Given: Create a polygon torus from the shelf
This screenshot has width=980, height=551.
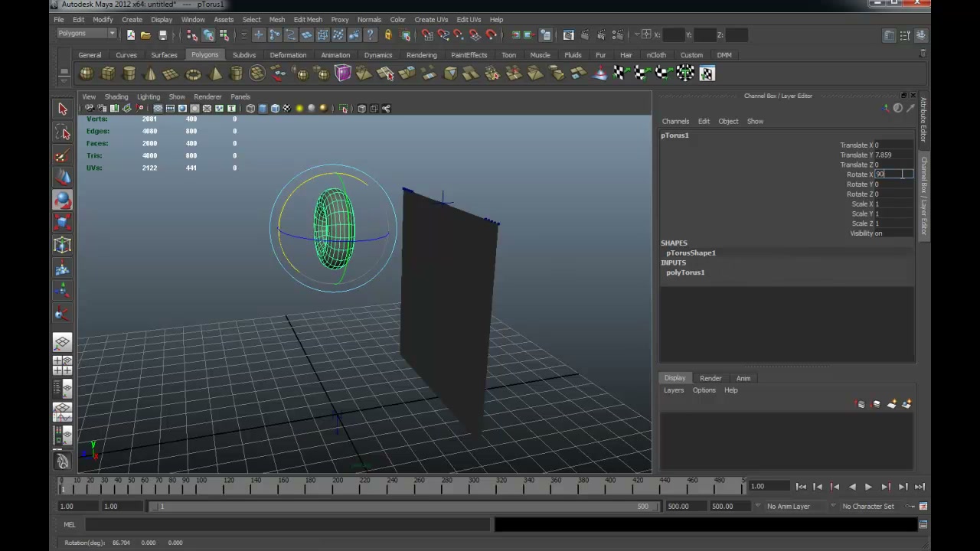Looking at the screenshot, I should 193,73.
